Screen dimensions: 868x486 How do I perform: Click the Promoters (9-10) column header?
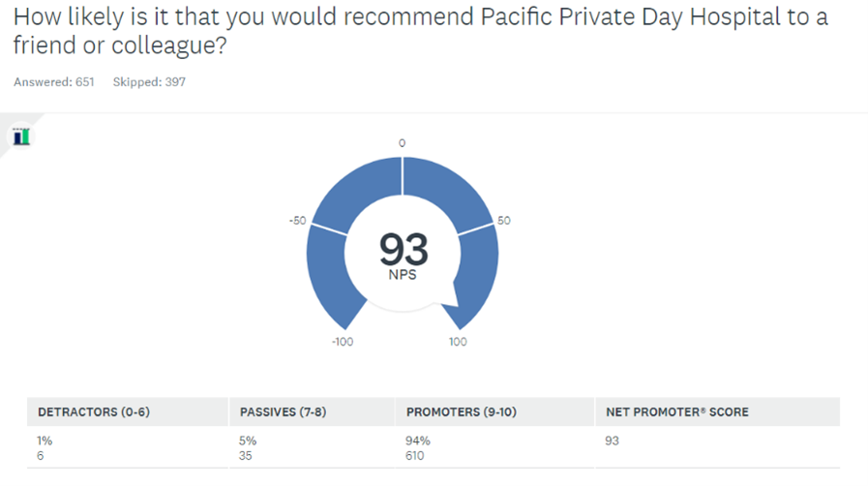pyautogui.click(x=462, y=411)
